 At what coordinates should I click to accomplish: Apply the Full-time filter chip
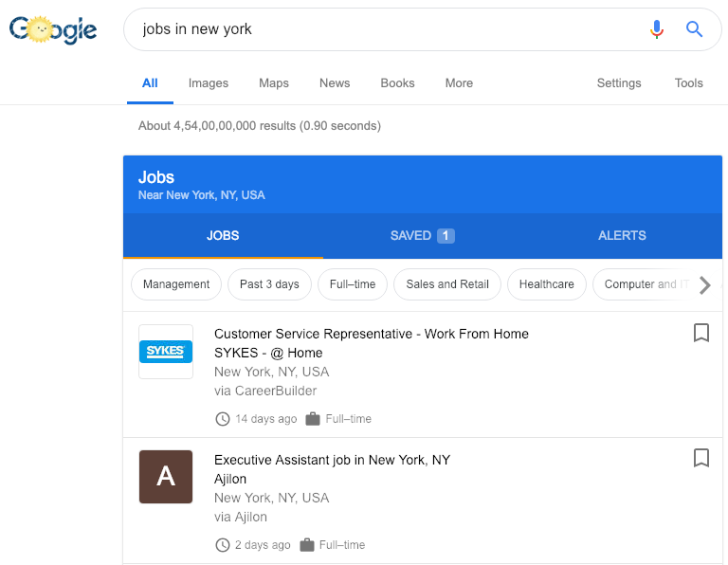tap(353, 284)
